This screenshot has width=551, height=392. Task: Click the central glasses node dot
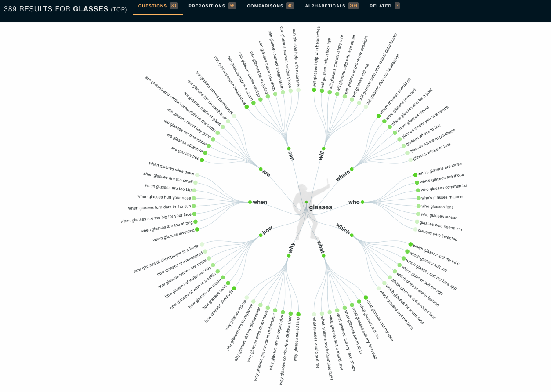[x=306, y=202]
